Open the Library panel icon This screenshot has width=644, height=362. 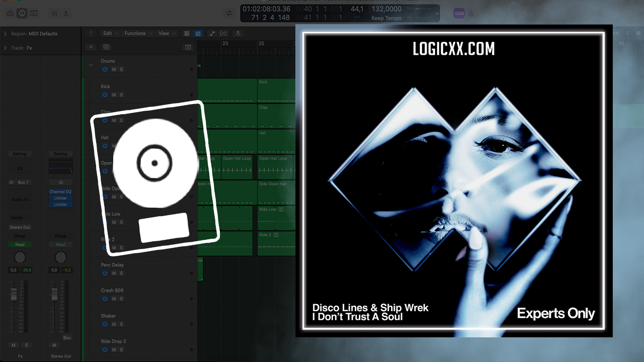click(10, 13)
